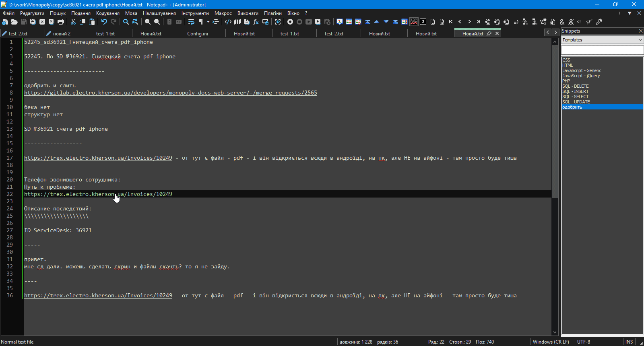Select the одобрить snippet
This screenshot has width=644, height=346.
(602, 107)
